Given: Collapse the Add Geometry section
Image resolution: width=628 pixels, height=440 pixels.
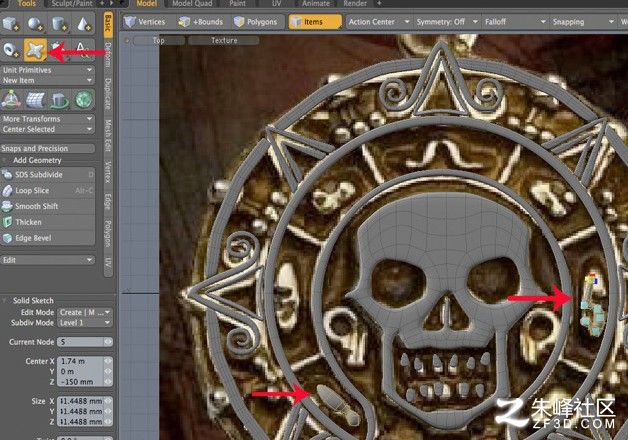Looking at the screenshot, I should point(5,160).
